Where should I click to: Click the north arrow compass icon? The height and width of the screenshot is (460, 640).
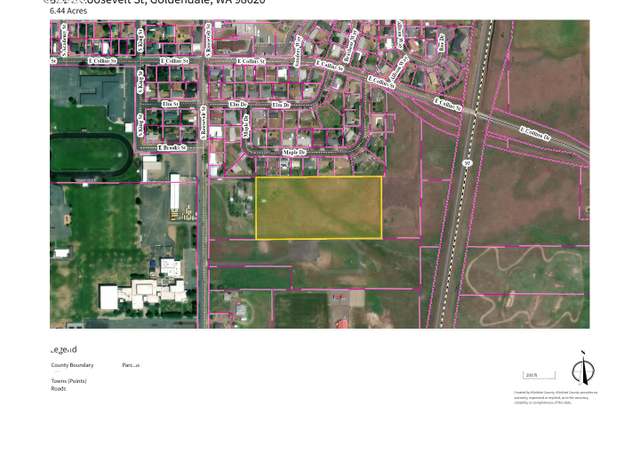(584, 369)
